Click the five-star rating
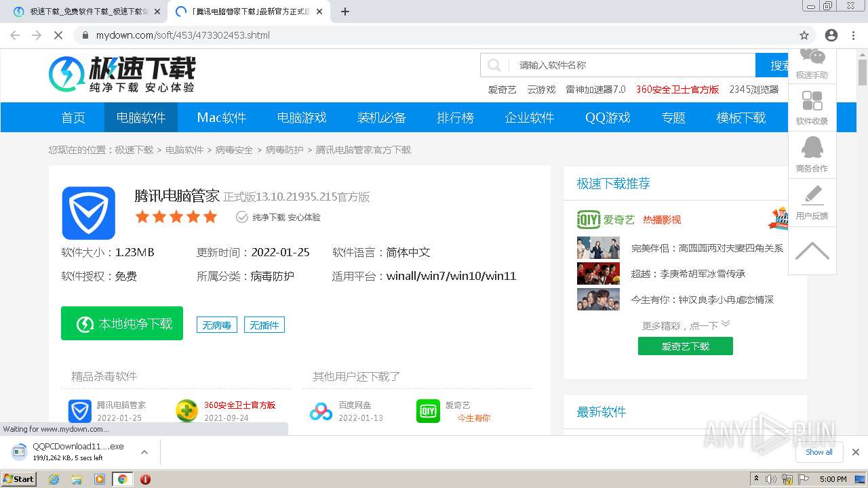The width and height of the screenshot is (868, 488). (176, 217)
